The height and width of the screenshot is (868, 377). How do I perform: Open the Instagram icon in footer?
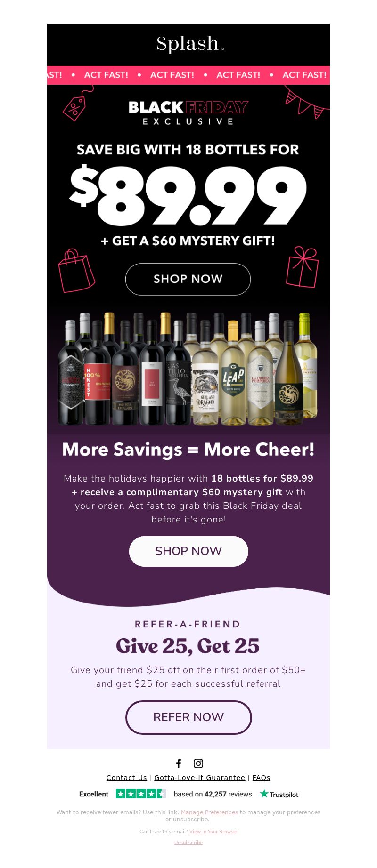pos(198,763)
